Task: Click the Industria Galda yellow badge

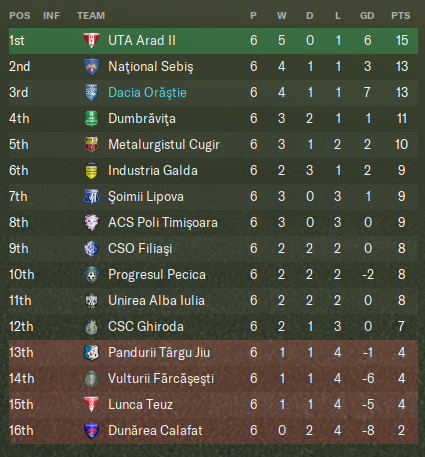Action: pos(91,170)
